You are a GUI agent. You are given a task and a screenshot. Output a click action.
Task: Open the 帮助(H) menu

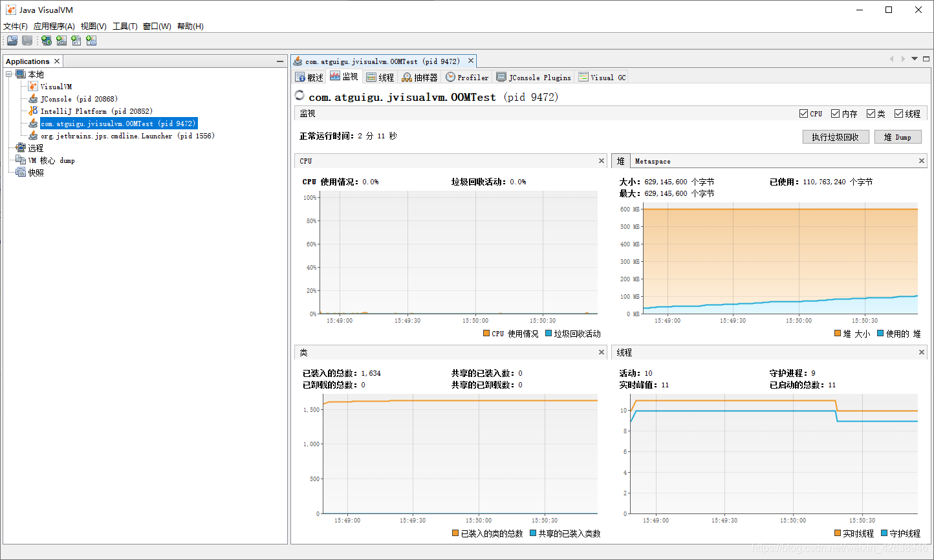pos(190,26)
